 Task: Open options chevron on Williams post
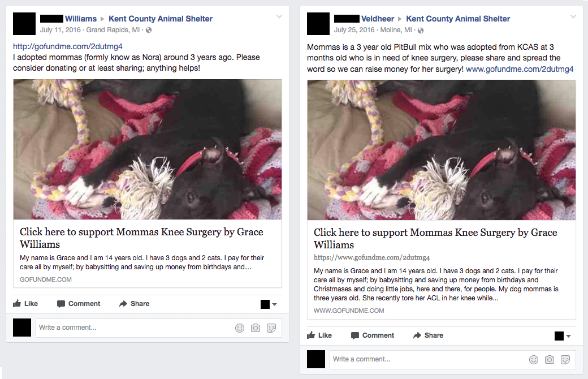tap(279, 16)
